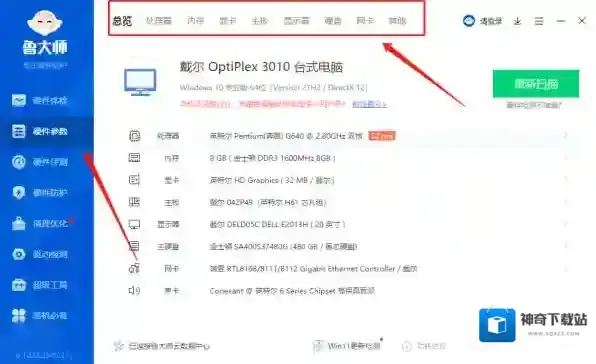The image size is (596, 364).
Task: Click the green 重新扫描 button
Action: pos(536,84)
